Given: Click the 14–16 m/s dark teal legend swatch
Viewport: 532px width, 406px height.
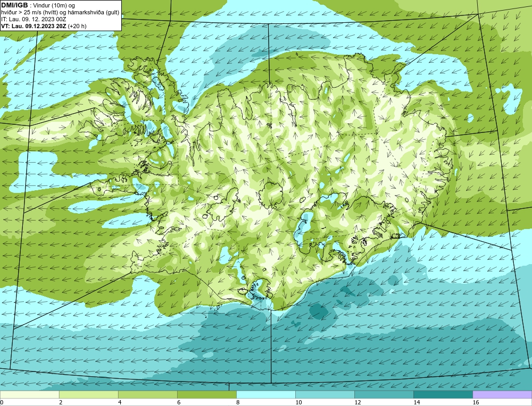Looking at the screenshot, I should pyautogui.click(x=443, y=394).
